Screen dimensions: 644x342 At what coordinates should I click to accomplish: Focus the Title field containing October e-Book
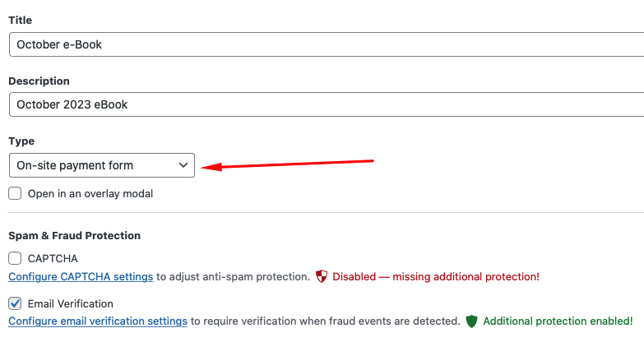click(x=321, y=44)
